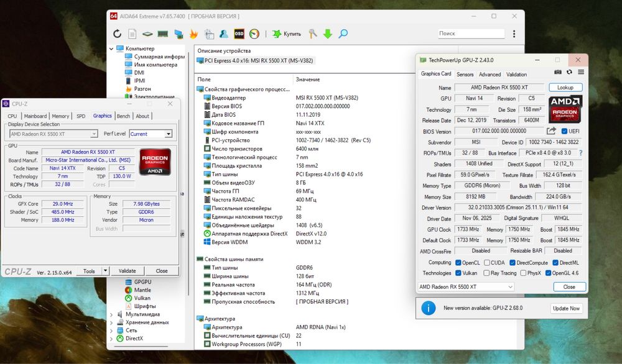Expand the Мультимедиа tree node
Screen dimensions: 622x364
pos(112,314)
